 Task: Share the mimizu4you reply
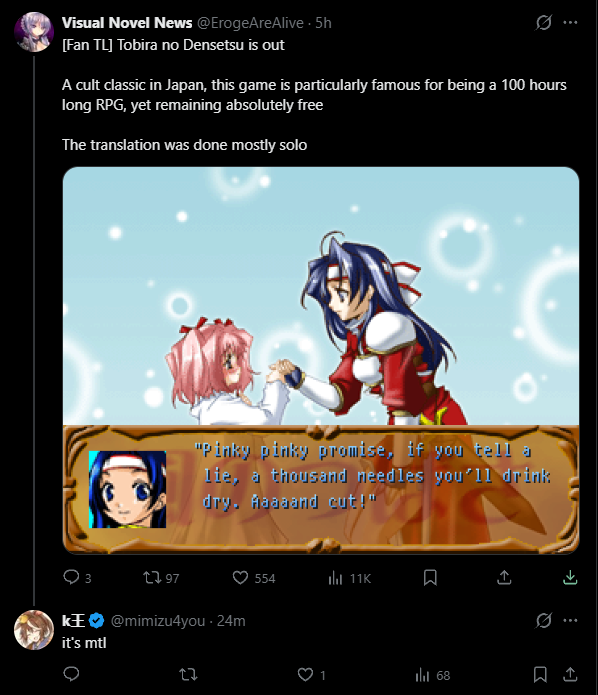570,674
